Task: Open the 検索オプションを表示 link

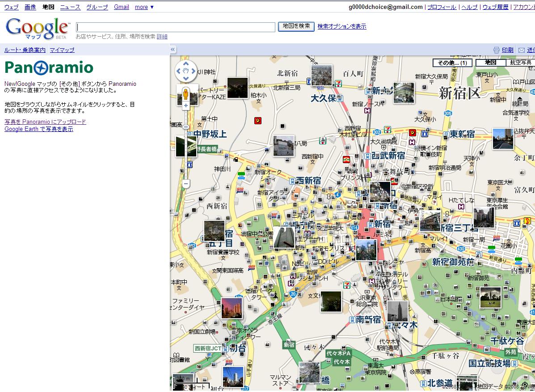Action: click(x=342, y=26)
